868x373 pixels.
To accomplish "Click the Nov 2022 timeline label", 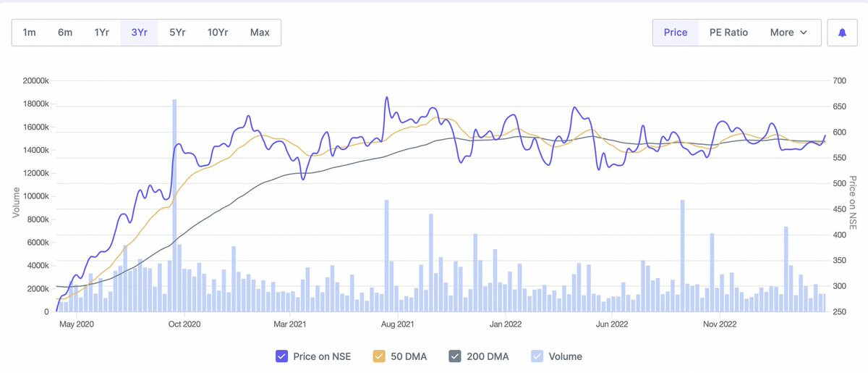I will [x=720, y=324].
